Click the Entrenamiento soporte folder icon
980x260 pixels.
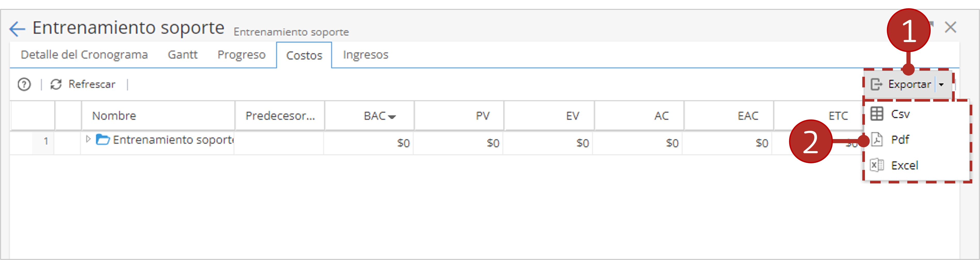tap(103, 140)
